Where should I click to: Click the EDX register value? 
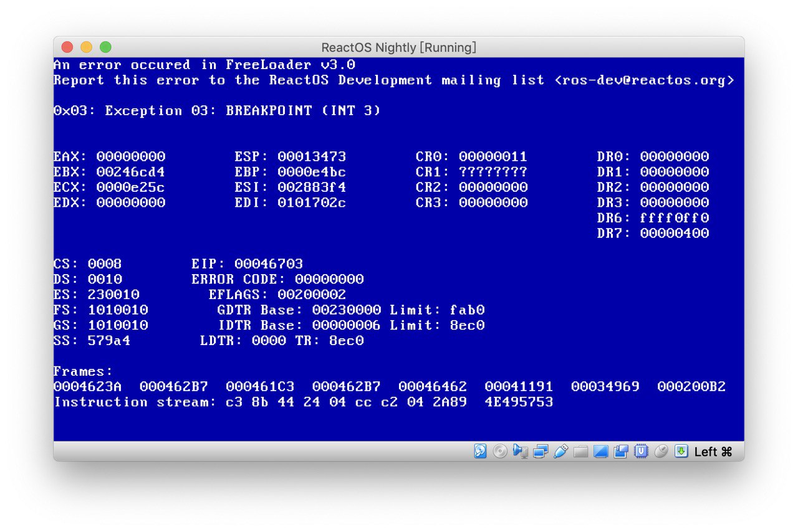pyautogui.click(x=131, y=202)
